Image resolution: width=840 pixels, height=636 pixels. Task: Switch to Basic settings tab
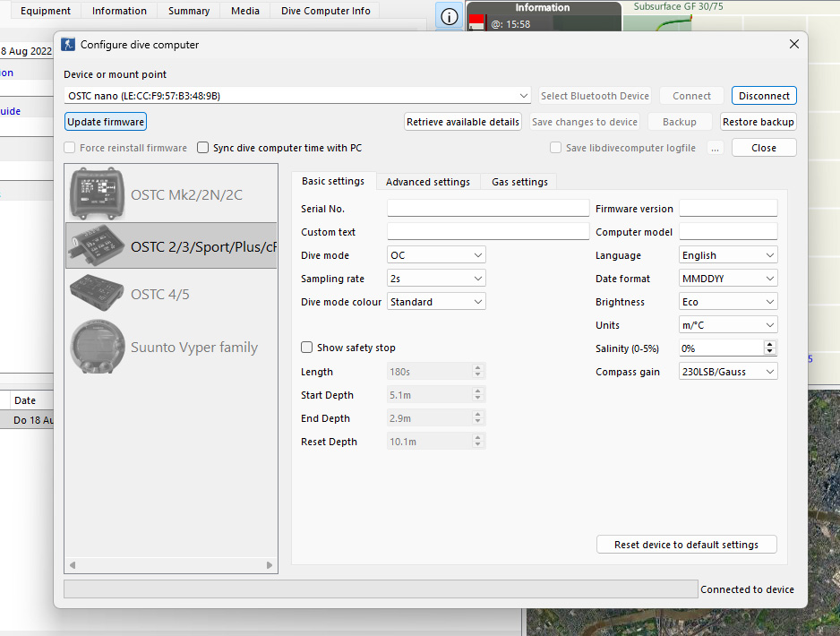pos(333,181)
